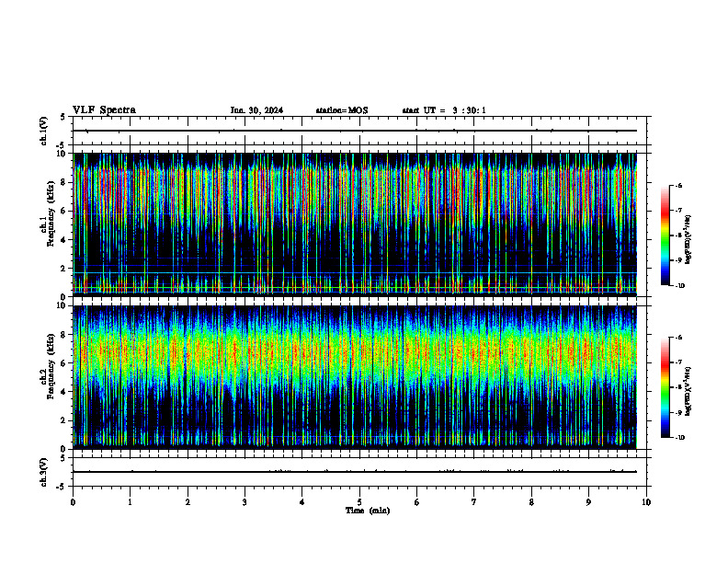728x563 pixels.
Task: Click time axis tick label "10"
Action: click(646, 502)
